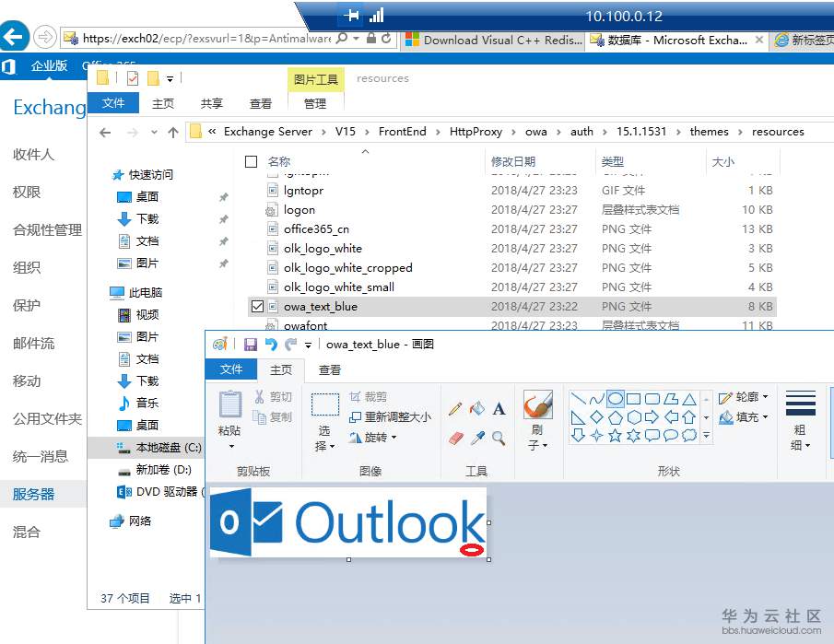
Task: Select the olk_logo_white_cropped file
Action: pyautogui.click(x=347, y=268)
